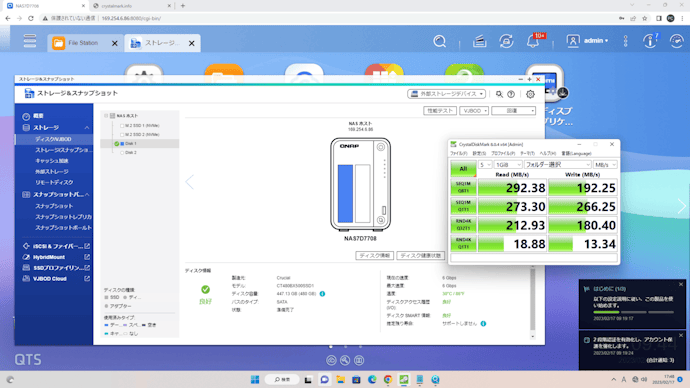Viewport: 690px width, 388px height.
Task: Open global settings gear in Storage window
Action: tap(530, 94)
